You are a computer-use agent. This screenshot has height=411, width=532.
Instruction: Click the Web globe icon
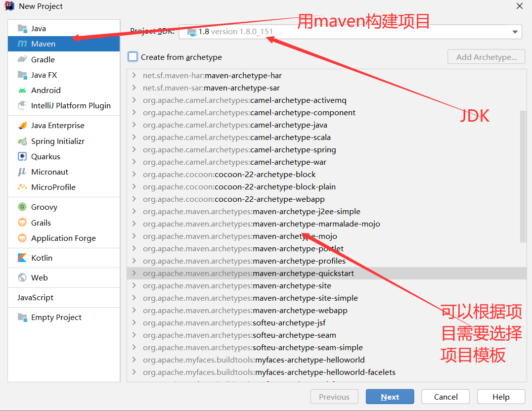point(22,277)
